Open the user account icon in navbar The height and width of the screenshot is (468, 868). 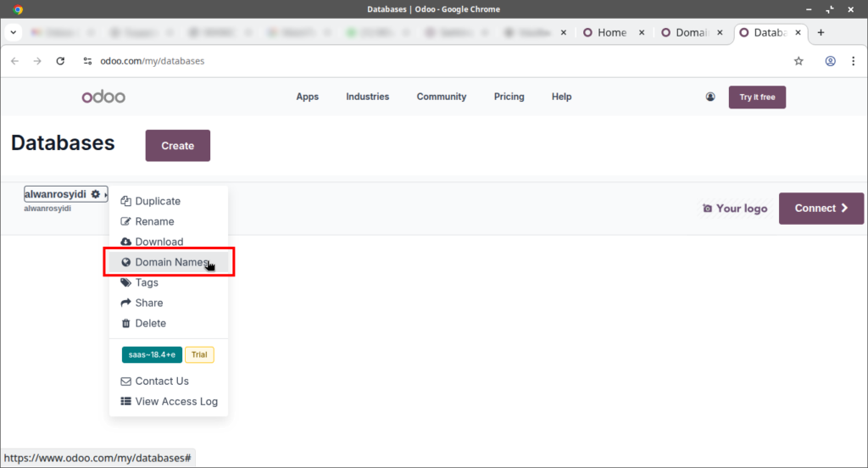710,97
